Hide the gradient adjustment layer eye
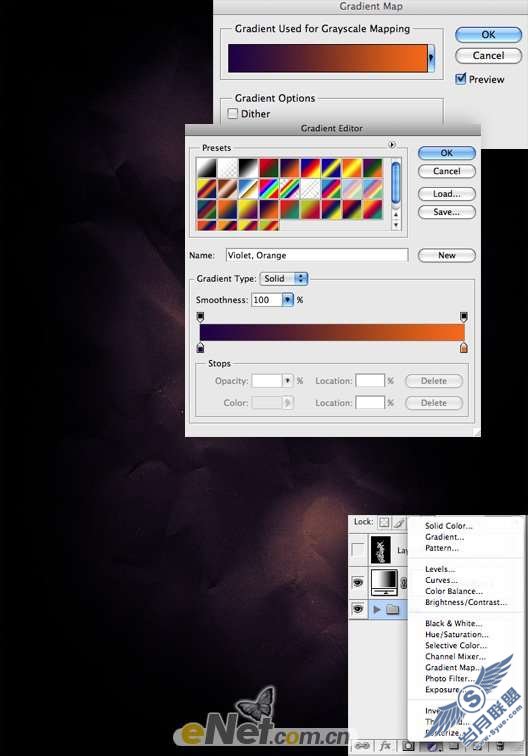528x756 pixels. 358,582
